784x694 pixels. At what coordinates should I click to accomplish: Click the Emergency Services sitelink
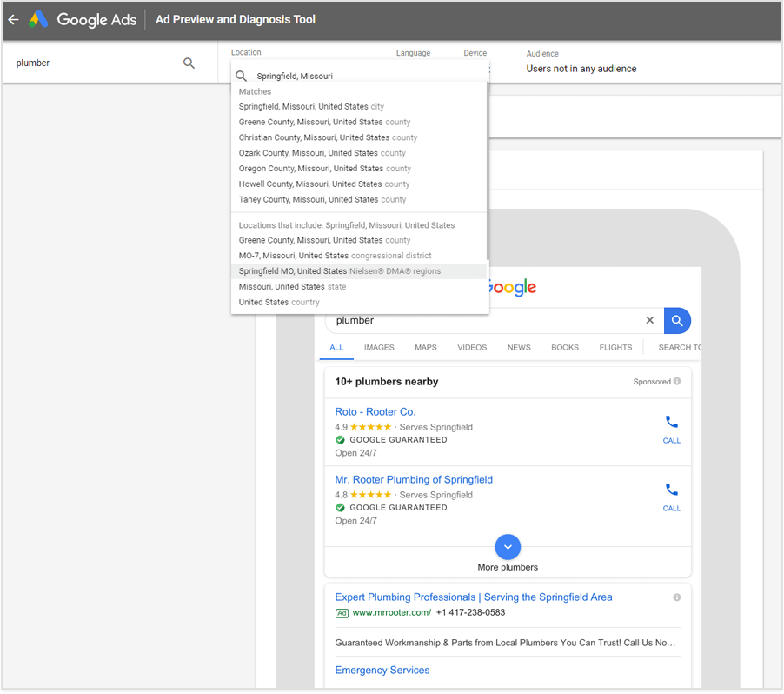coord(382,670)
